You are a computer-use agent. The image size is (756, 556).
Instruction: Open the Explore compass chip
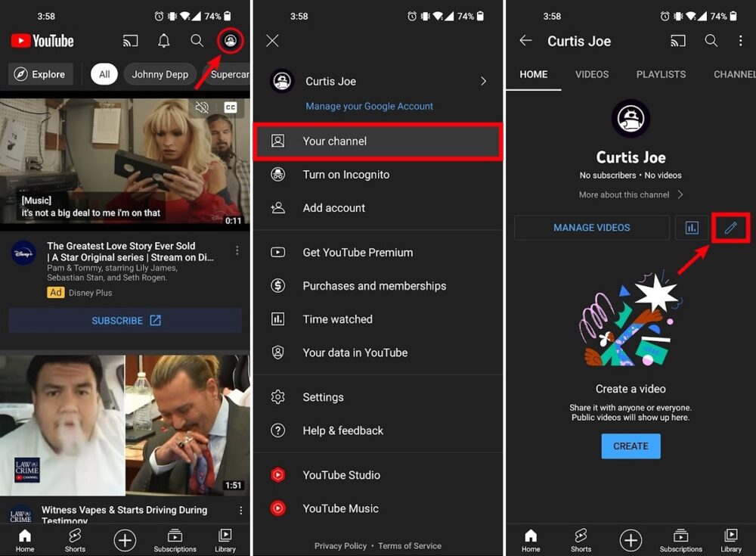[41, 74]
